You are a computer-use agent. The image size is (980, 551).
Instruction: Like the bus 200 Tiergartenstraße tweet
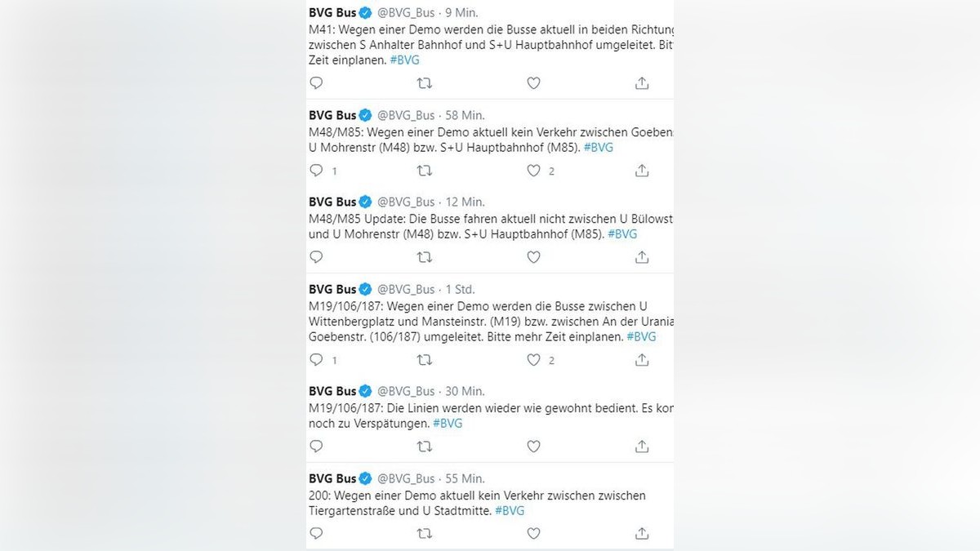533,534
